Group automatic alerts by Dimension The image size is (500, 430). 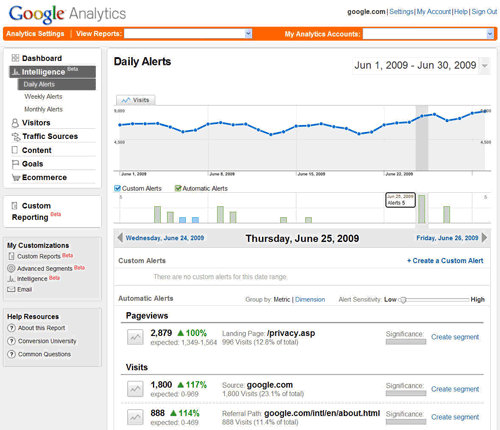310,299
